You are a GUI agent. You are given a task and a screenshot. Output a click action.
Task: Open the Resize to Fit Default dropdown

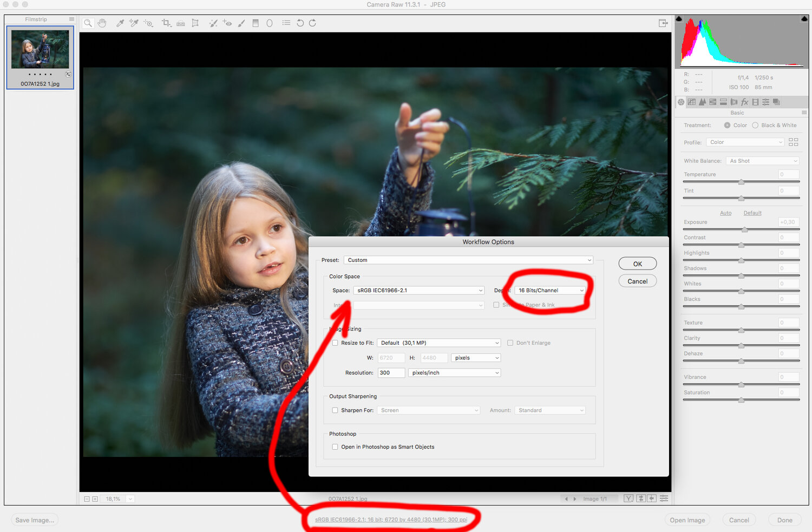pyautogui.click(x=438, y=343)
